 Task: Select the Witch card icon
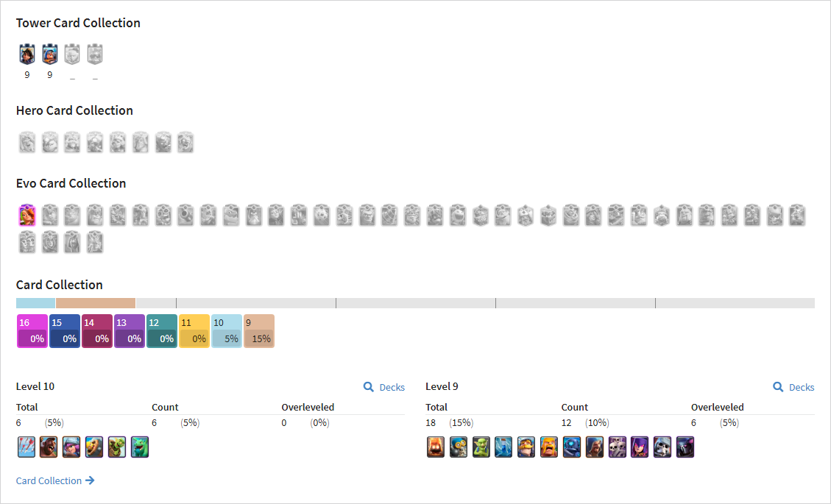click(640, 447)
